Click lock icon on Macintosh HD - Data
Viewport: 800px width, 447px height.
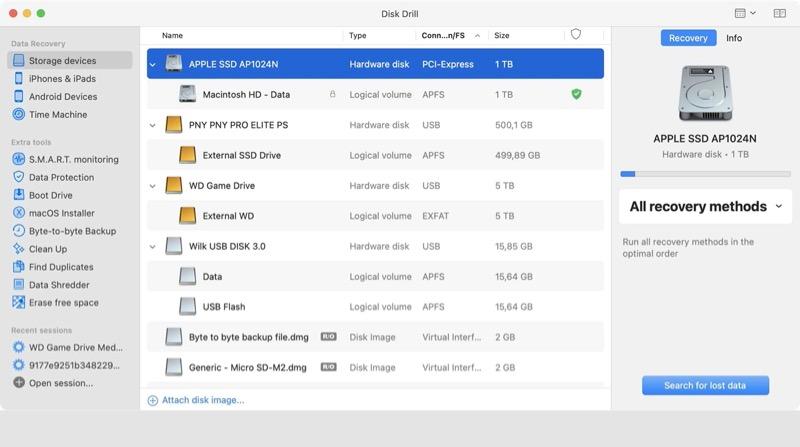(333, 94)
